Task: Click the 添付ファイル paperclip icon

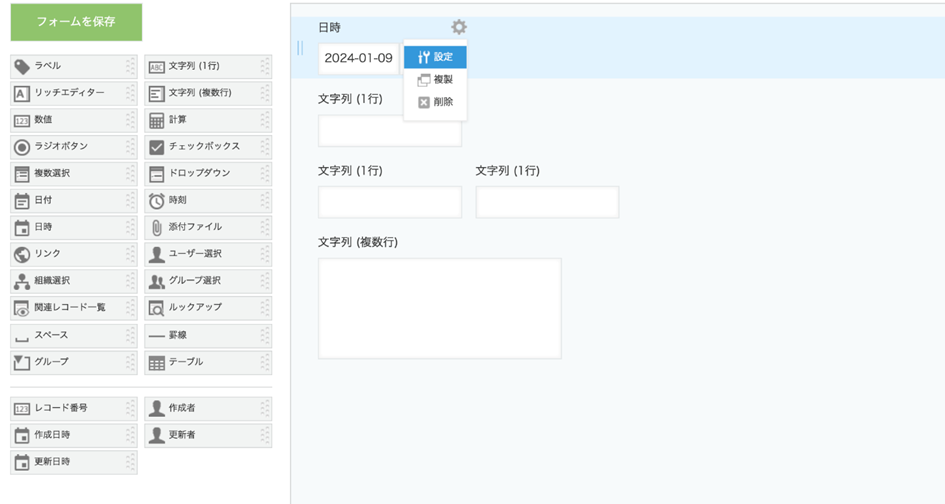Action: click(x=156, y=228)
